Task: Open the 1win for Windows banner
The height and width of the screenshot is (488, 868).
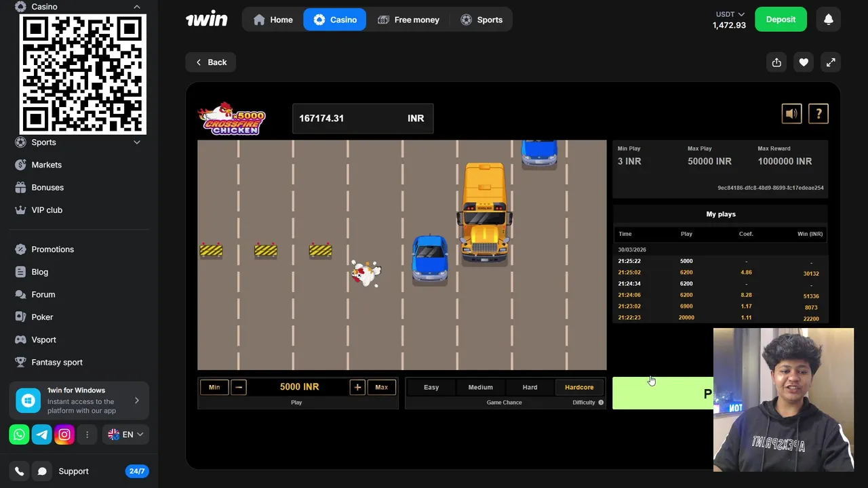Action: [79, 401]
